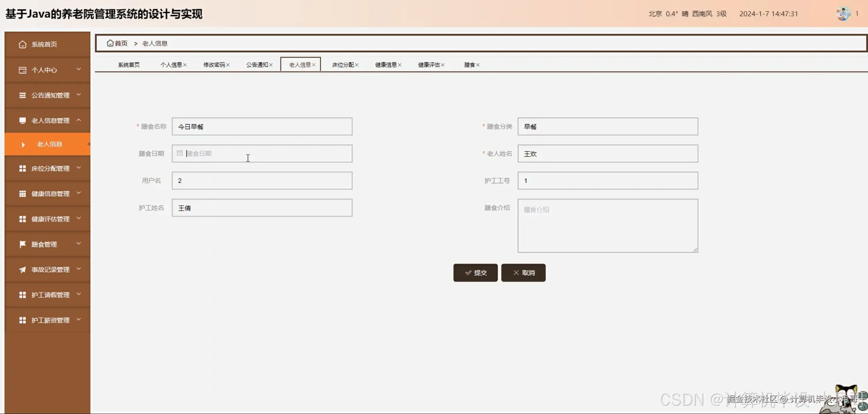Click the 取消 cancel button
868x414 pixels.
tap(523, 273)
